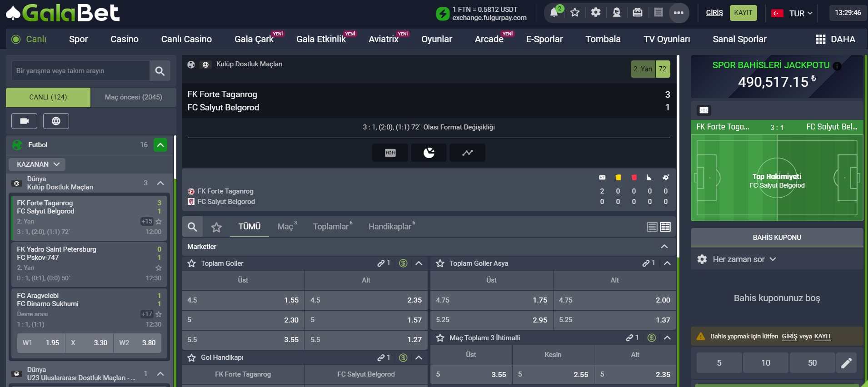Collapse the Marketler section
This screenshot has height=387, width=868.
tap(664, 246)
